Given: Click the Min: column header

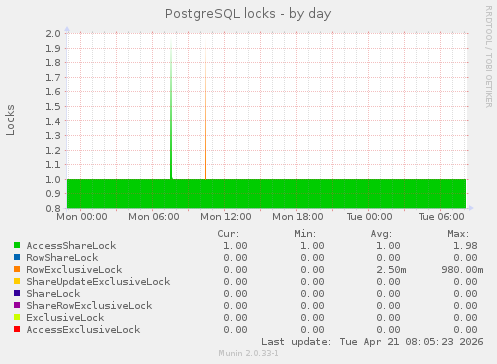Looking at the screenshot, I should pos(305,234).
